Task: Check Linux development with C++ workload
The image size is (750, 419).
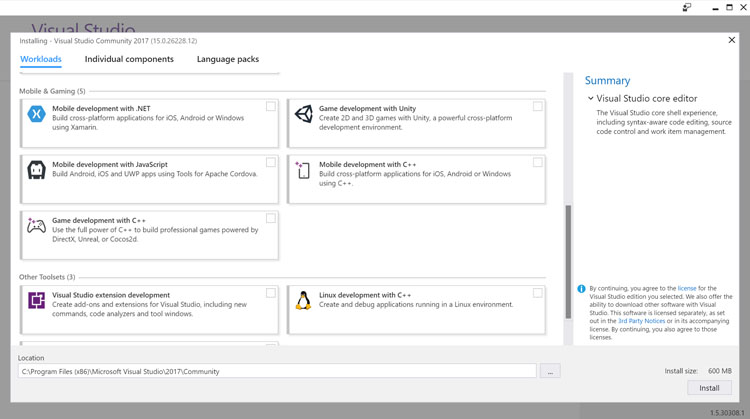Action: point(538,293)
